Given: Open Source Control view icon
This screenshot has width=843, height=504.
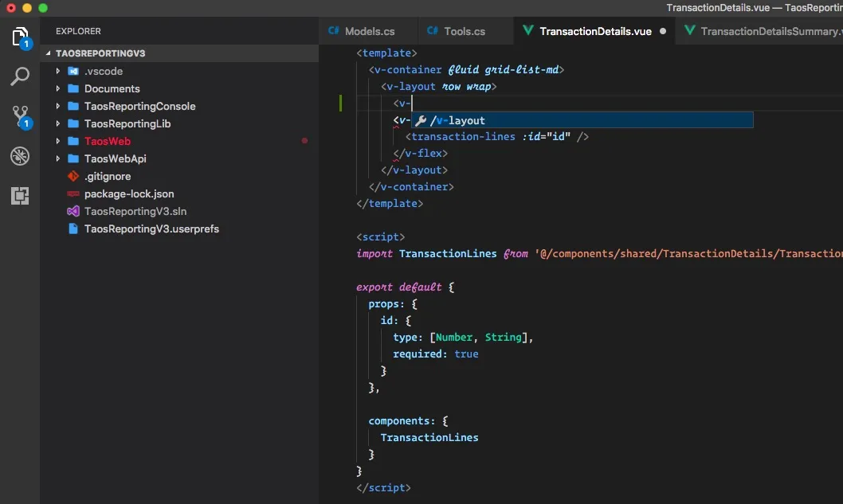Looking at the screenshot, I should [20, 116].
